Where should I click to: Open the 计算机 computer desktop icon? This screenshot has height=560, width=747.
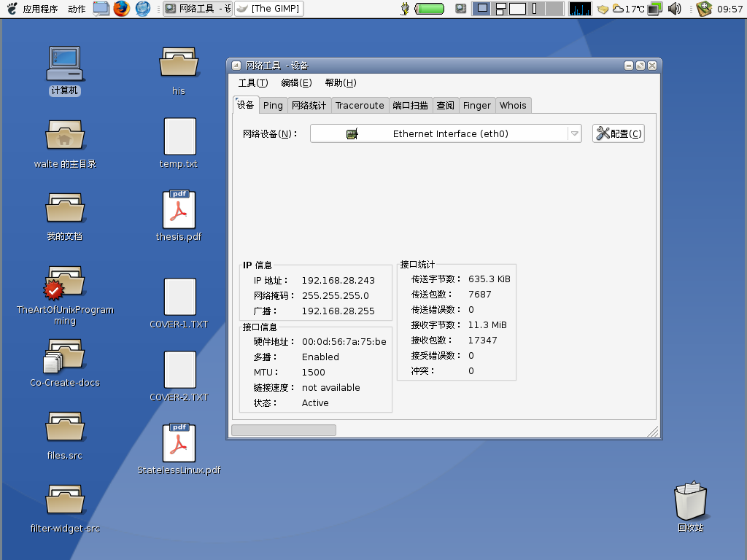tap(64, 64)
